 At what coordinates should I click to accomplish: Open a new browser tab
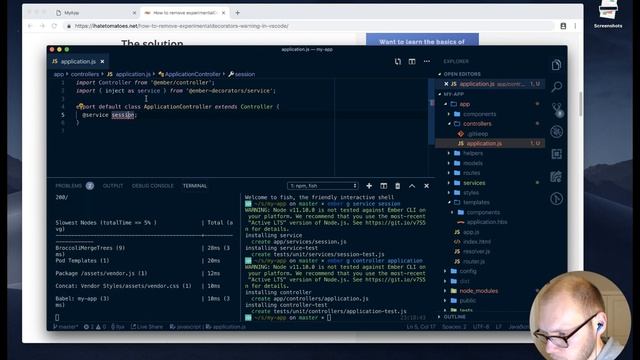pyautogui.click(x=238, y=13)
